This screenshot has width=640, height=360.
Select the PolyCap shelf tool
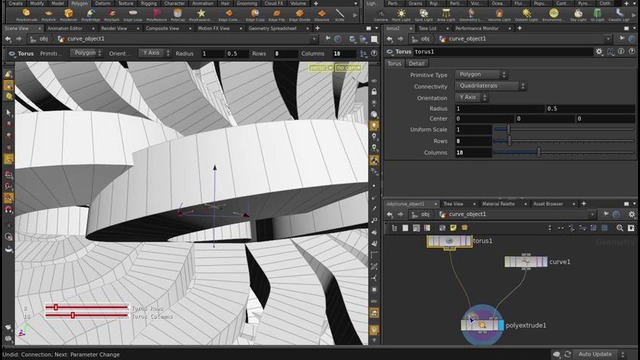[x=178, y=15]
